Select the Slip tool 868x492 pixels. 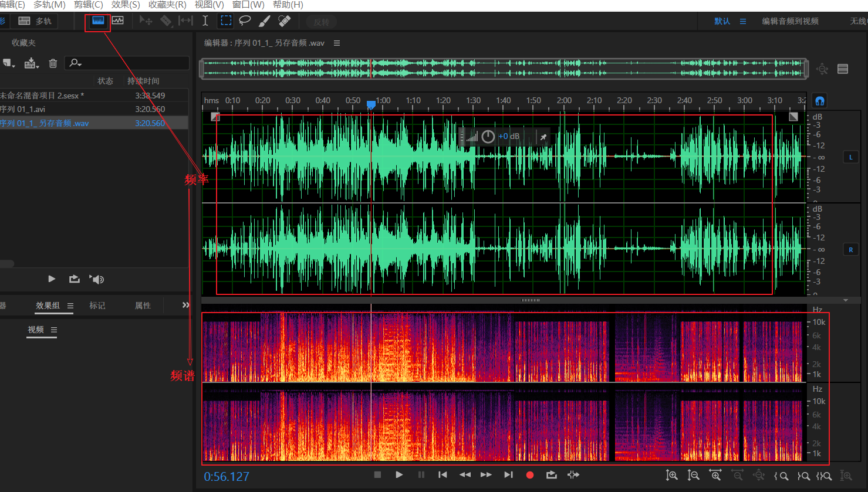click(x=185, y=21)
